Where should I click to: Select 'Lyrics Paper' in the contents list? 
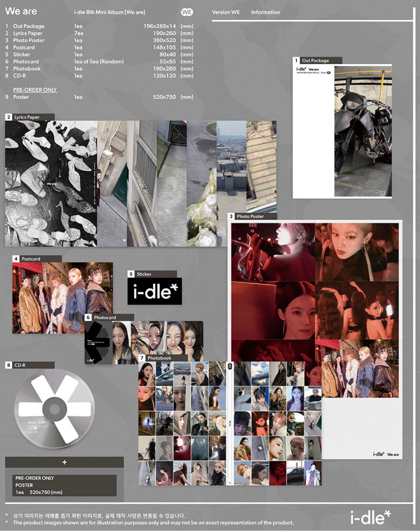click(x=28, y=33)
